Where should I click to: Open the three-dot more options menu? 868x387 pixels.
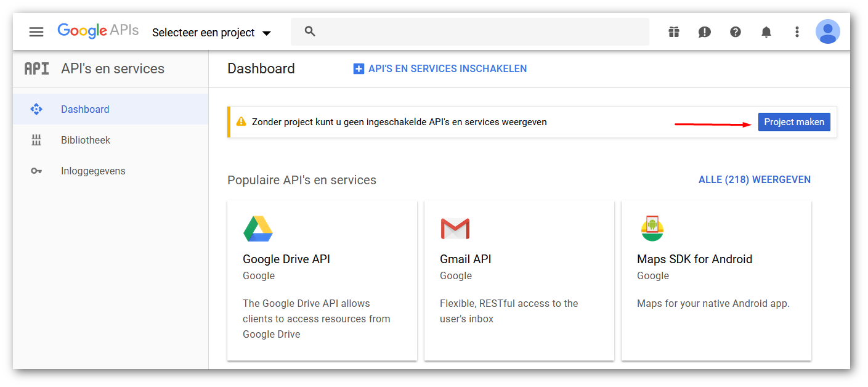coord(797,32)
